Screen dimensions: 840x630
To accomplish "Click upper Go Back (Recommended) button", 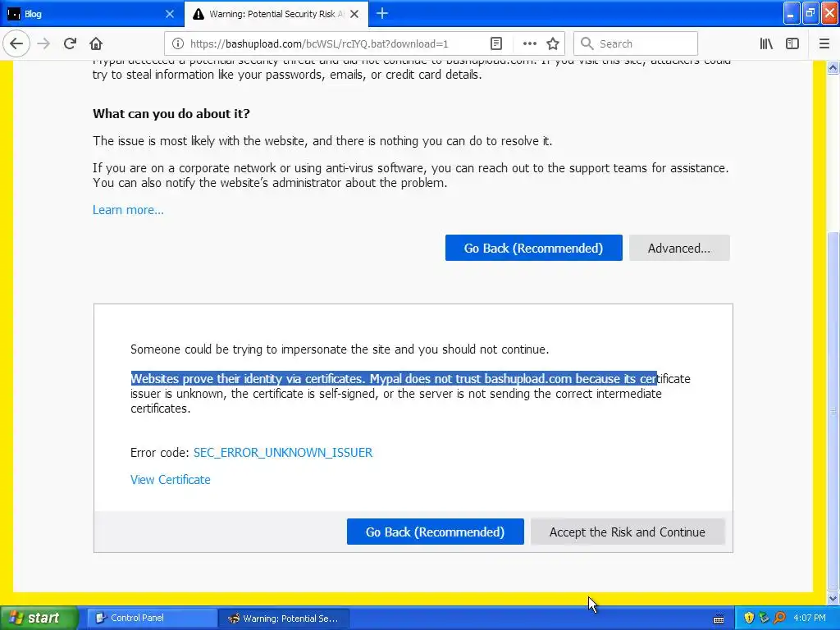I will click(533, 248).
